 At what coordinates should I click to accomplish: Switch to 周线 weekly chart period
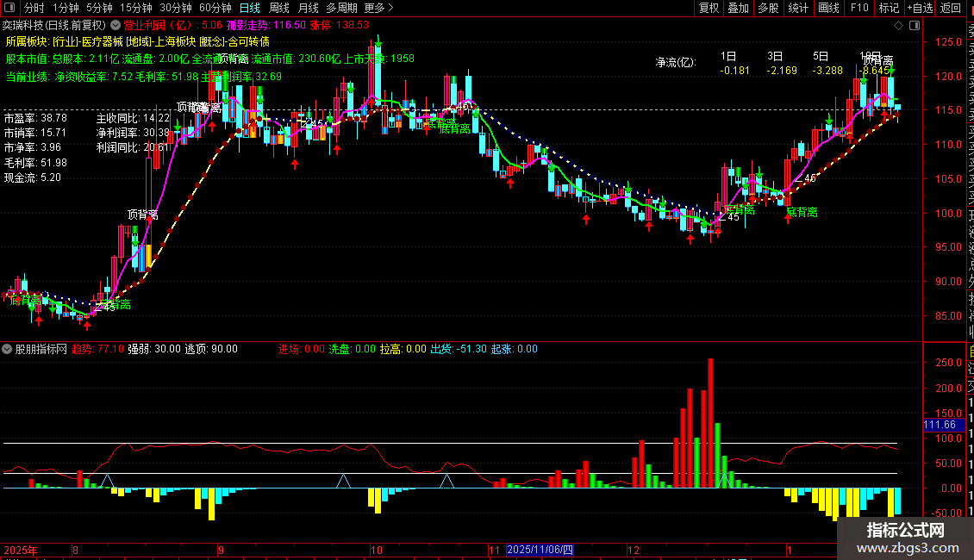click(x=279, y=8)
